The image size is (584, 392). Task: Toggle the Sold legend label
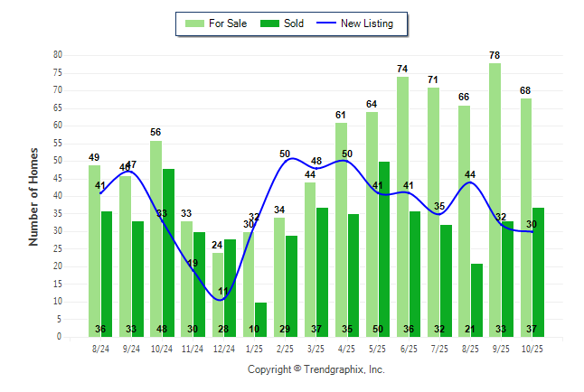[x=293, y=23]
